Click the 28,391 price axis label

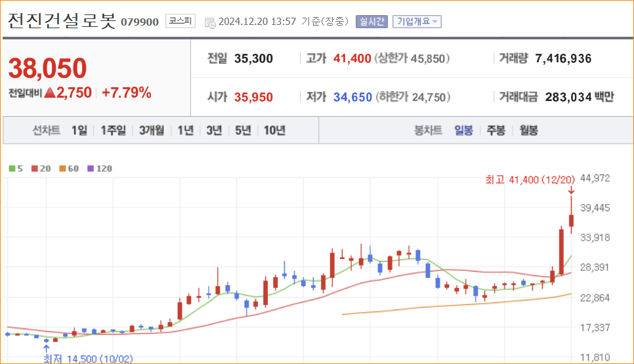(595, 268)
